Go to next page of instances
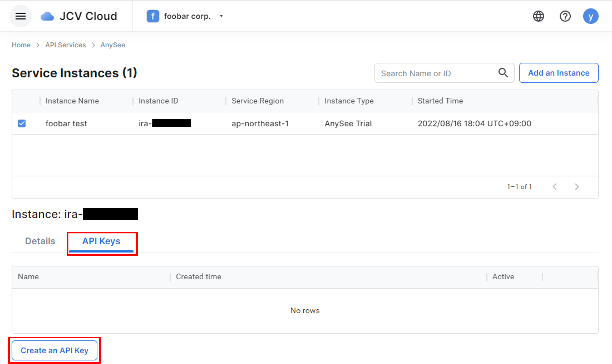Viewport: 612px width, 364px height. pos(577,187)
